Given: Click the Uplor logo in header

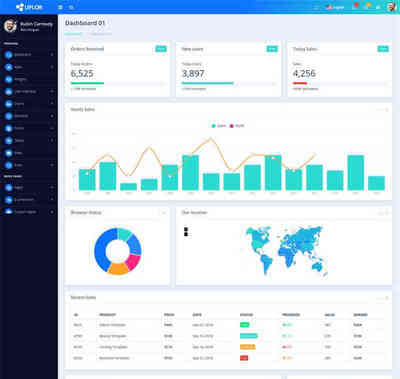Looking at the screenshot, I should tap(29, 7).
